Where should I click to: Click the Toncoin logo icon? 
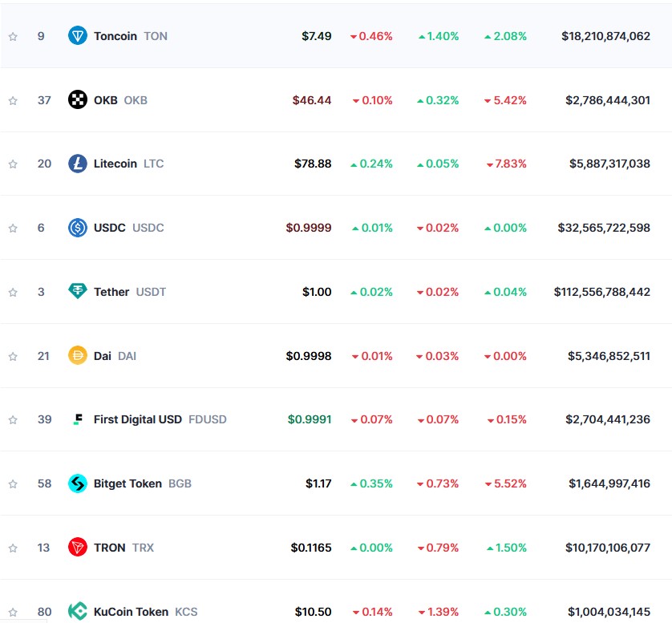(78, 36)
